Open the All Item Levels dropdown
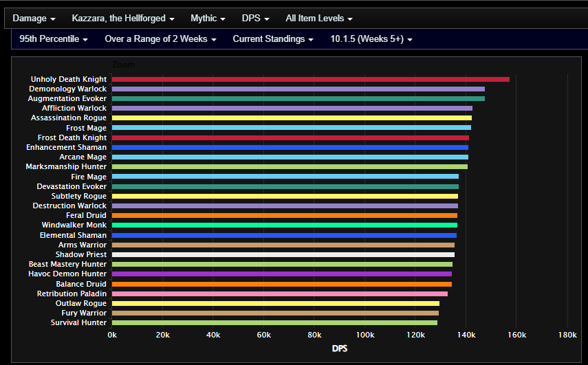The image size is (588, 365). point(318,19)
